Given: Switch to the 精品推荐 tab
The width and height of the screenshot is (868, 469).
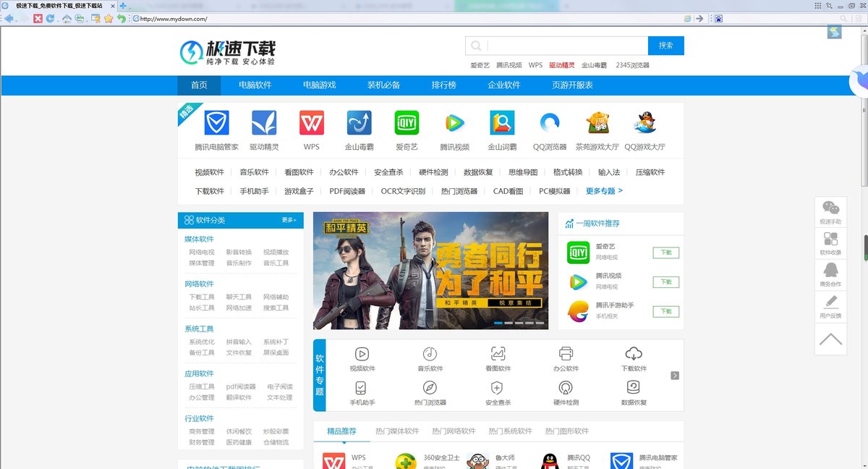Looking at the screenshot, I should [341, 431].
